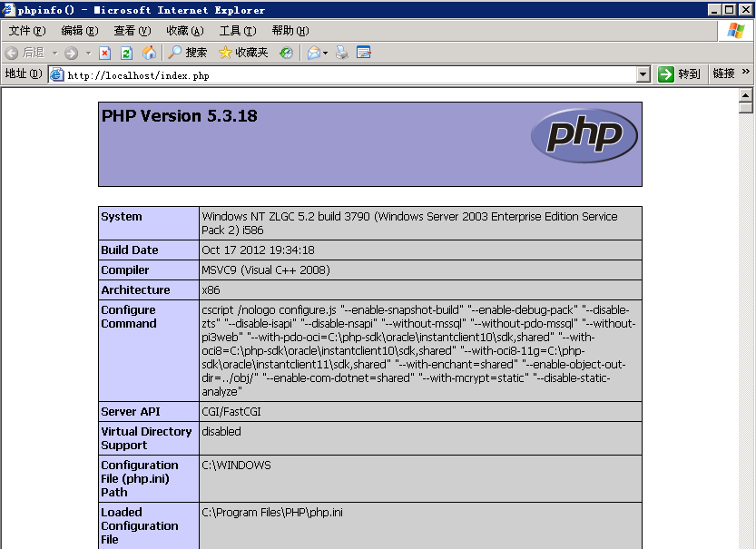Image resolution: width=756 pixels, height=549 pixels.
Task: Click the Virtual Directory Support value disabled
Action: (221, 431)
